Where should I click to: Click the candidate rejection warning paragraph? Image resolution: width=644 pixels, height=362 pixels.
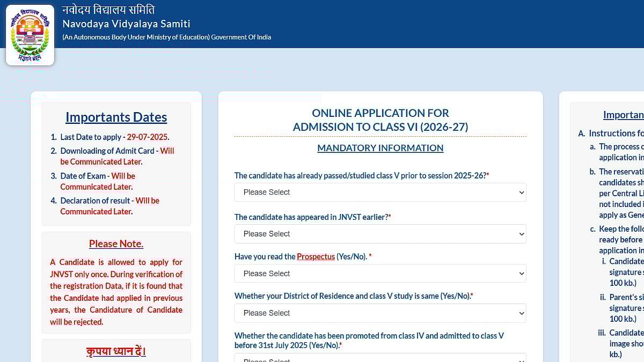pyautogui.click(x=116, y=292)
